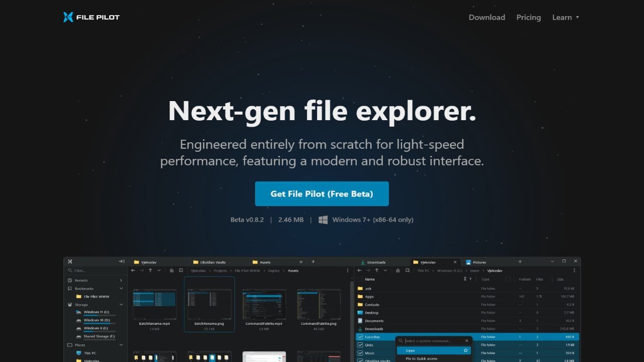644x362 pixels.
Task: Choose Open in the command palette
Action: coord(434,350)
